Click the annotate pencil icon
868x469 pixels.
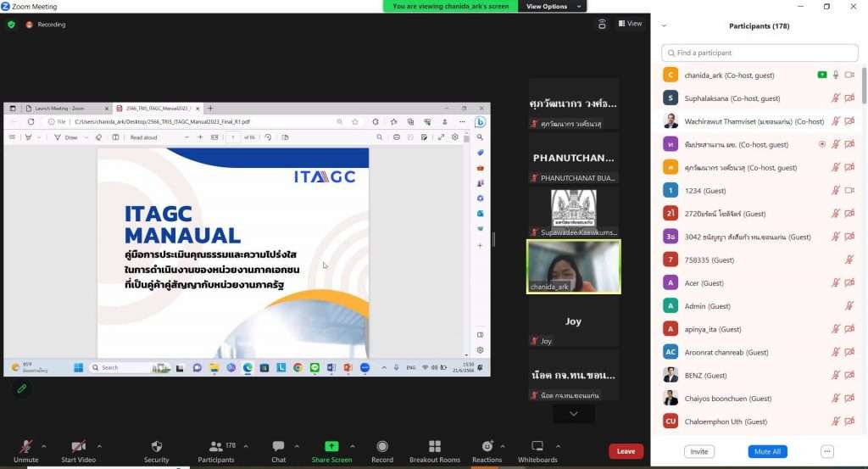21,388
